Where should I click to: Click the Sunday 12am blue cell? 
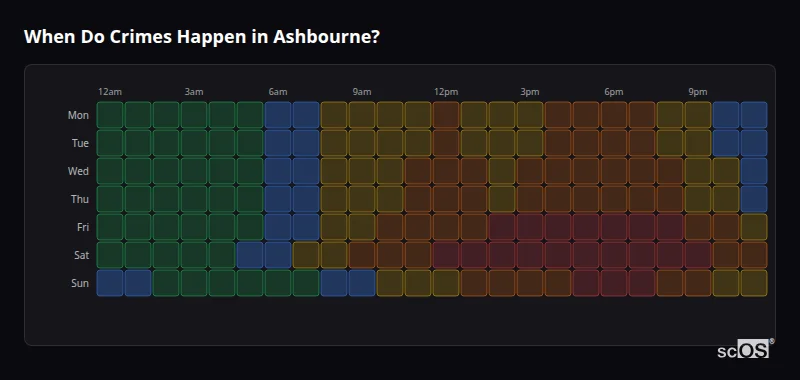(x=110, y=283)
